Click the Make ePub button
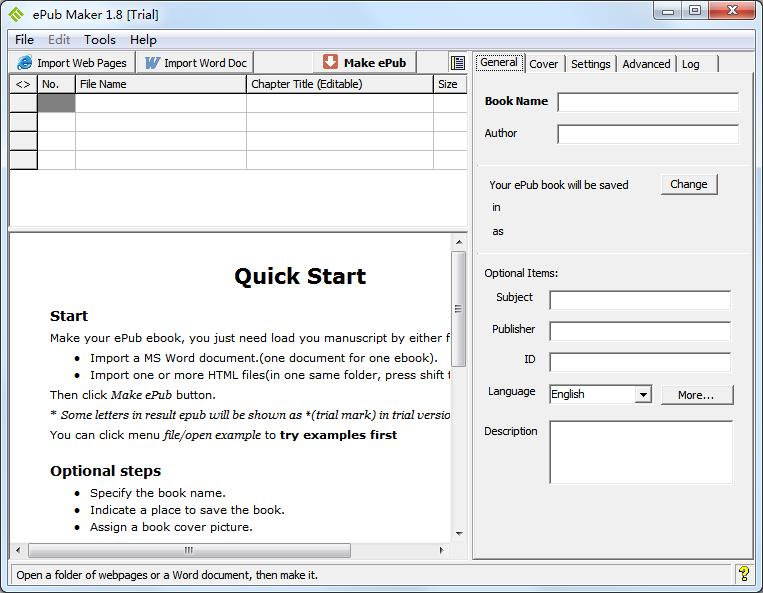The height and width of the screenshot is (593, 763). [365, 62]
